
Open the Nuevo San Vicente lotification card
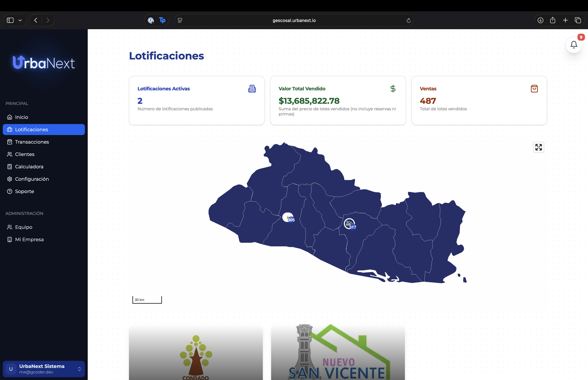tap(338, 352)
